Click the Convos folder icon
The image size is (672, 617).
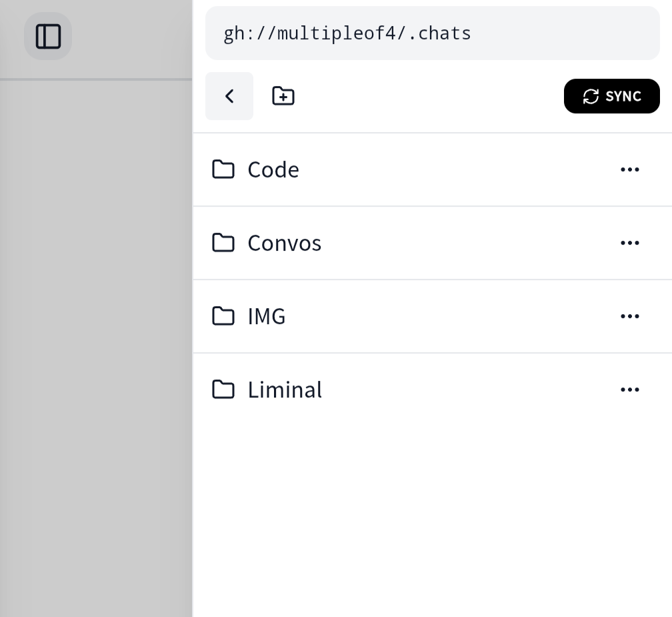(223, 243)
